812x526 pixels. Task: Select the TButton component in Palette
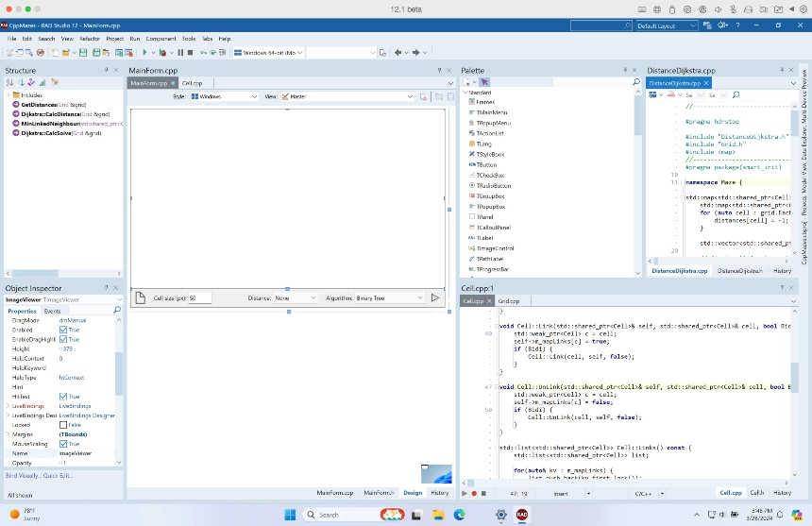pos(486,164)
